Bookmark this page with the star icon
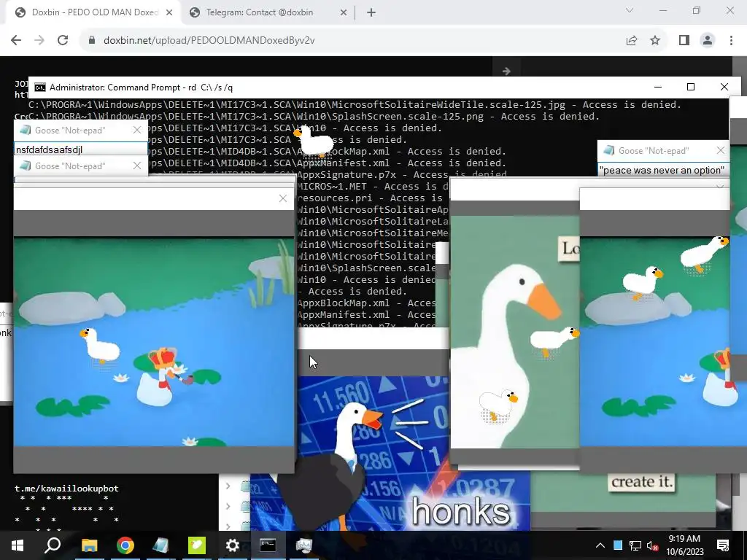Screen dimensions: 747x560 pos(655,41)
